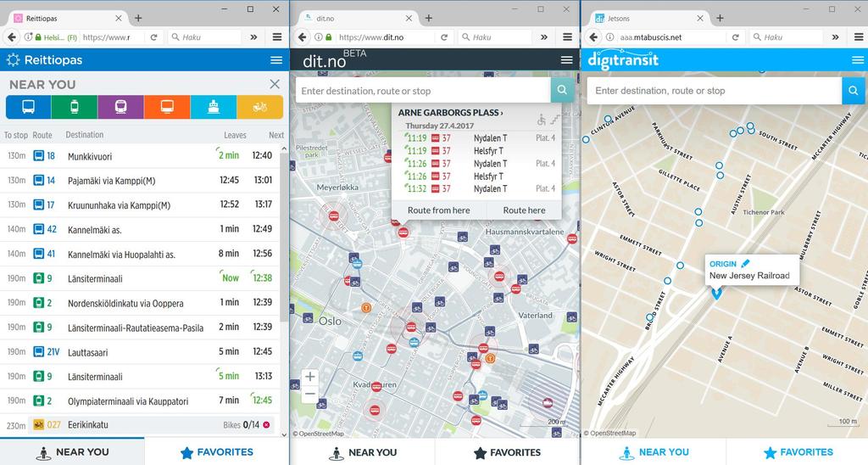
Task: Toggle tram mode filter in Reittiopas
Action: [75, 107]
